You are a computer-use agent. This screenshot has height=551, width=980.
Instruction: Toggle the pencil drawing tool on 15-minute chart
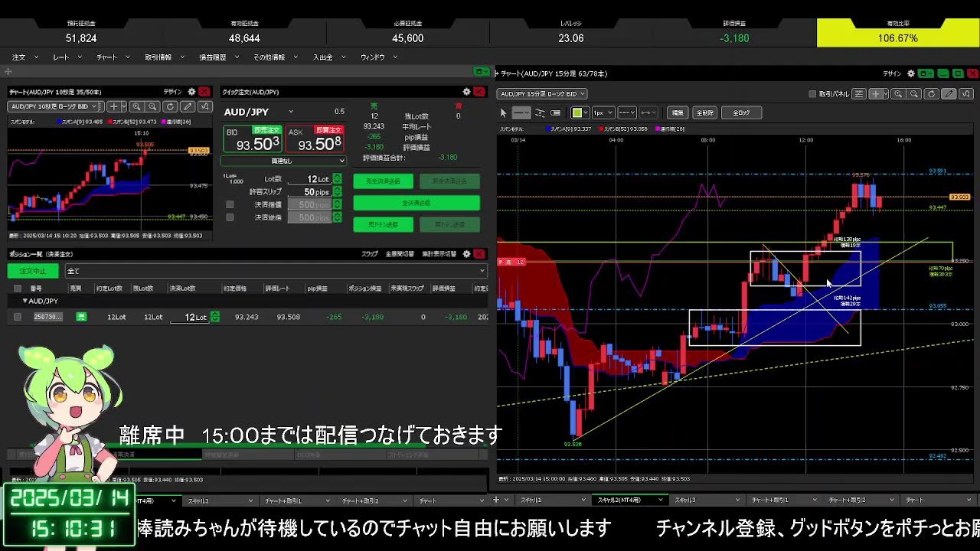click(948, 94)
